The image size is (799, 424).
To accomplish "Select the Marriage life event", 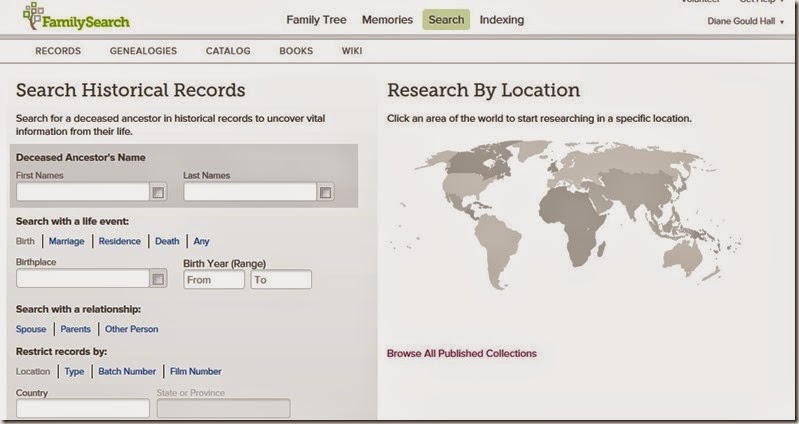I will tap(66, 241).
